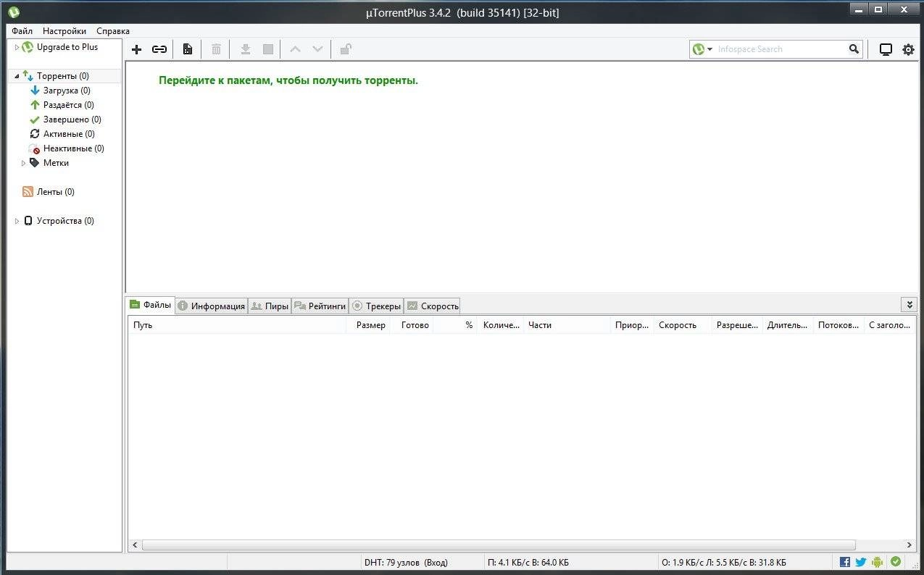Viewport: 924px width, 575px height.
Task: Expand the Устройства devices section
Action: tap(16, 220)
